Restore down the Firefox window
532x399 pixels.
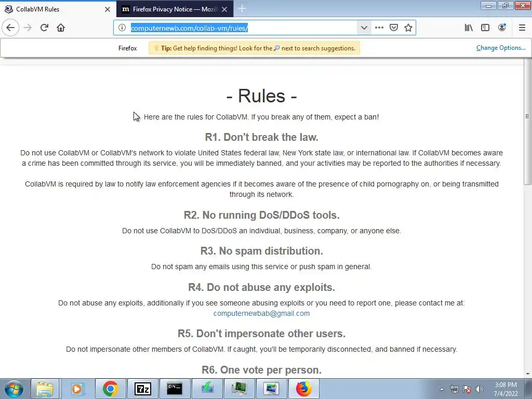point(506,5)
